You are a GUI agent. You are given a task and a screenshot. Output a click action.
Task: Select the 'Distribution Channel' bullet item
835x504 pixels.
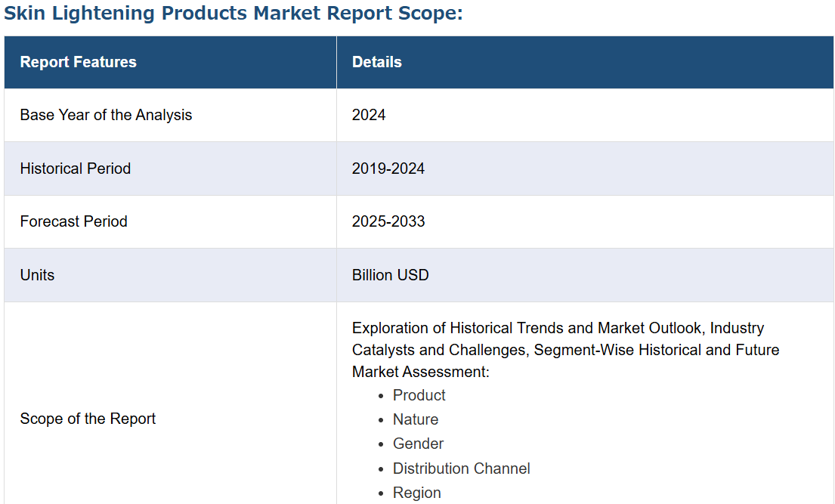(461, 468)
